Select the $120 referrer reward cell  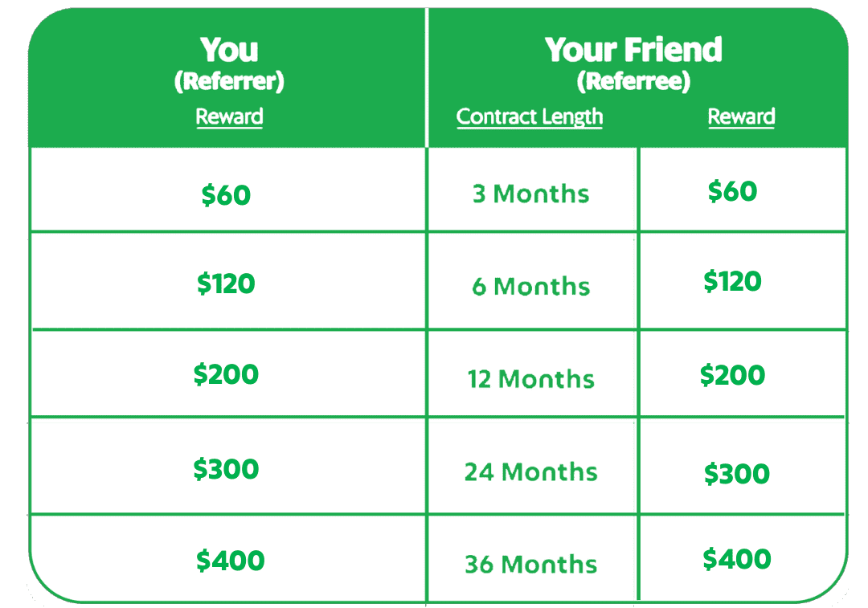(226, 284)
